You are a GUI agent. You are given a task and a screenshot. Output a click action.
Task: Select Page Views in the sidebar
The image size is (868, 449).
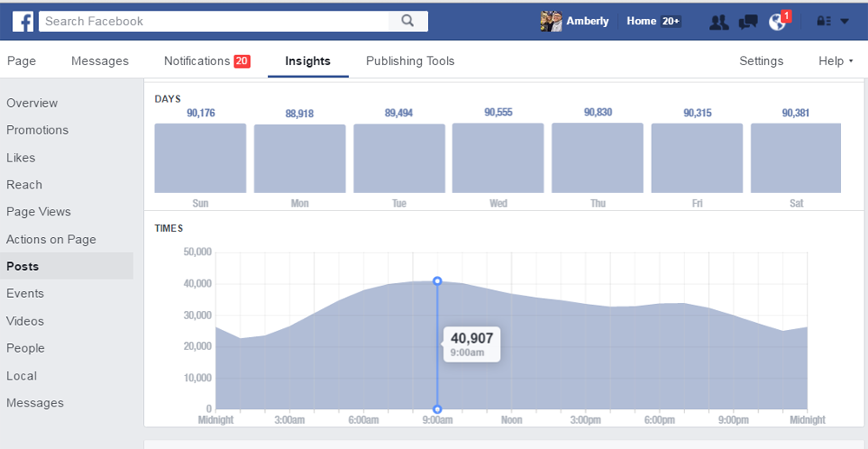(x=38, y=211)
